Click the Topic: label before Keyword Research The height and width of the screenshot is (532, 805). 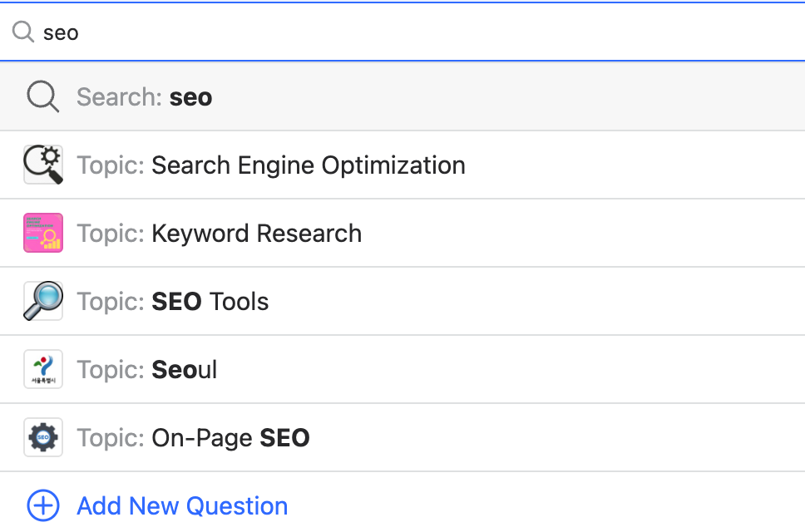click(111, 234)
